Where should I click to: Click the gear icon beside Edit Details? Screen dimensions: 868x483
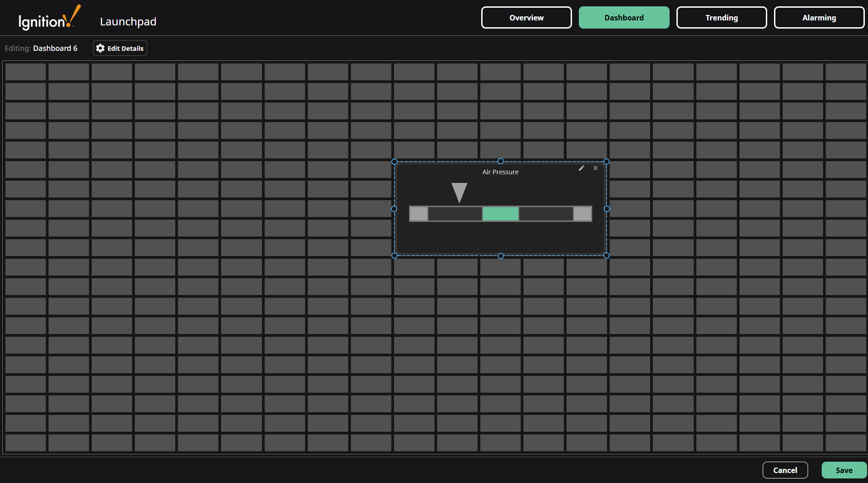coord(100,48)
